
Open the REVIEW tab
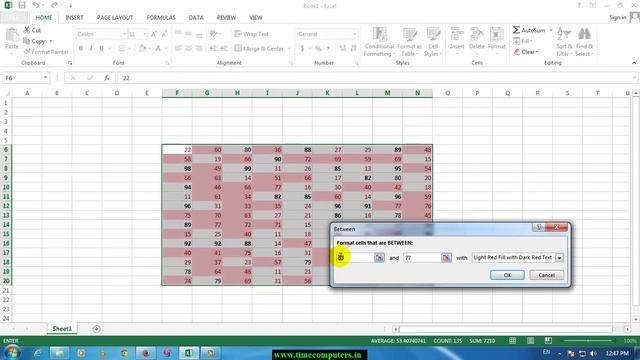click(226, 18)
